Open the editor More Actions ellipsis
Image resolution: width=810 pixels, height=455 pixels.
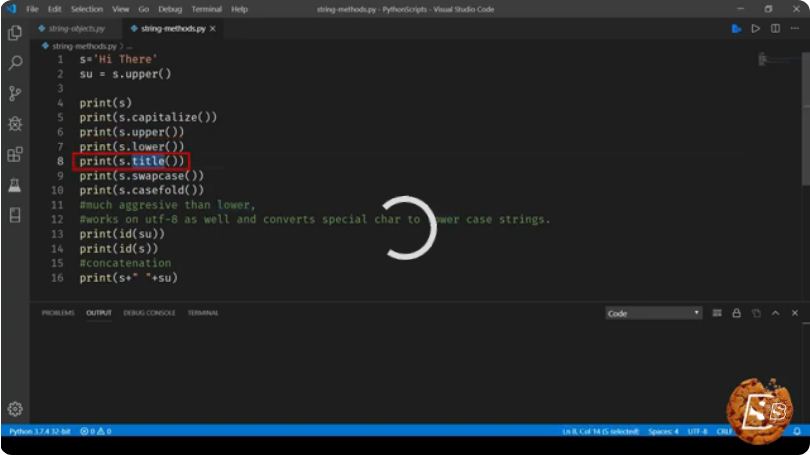click(795, 28)
